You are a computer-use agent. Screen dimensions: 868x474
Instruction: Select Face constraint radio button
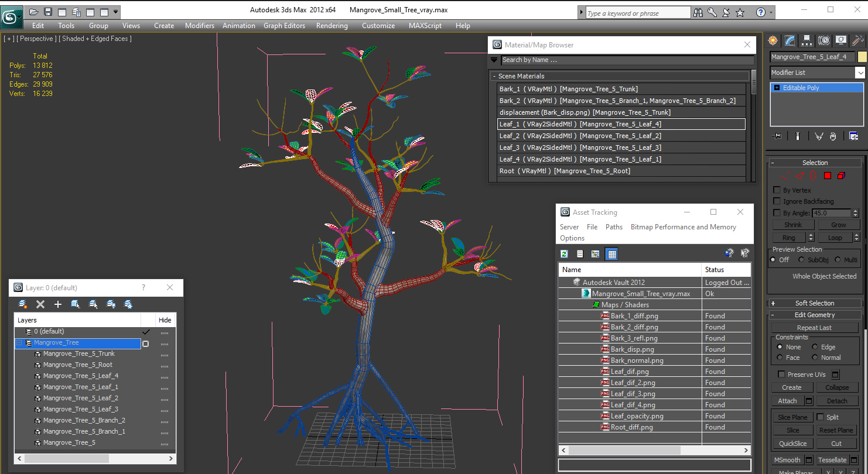[x=780, y=358]
